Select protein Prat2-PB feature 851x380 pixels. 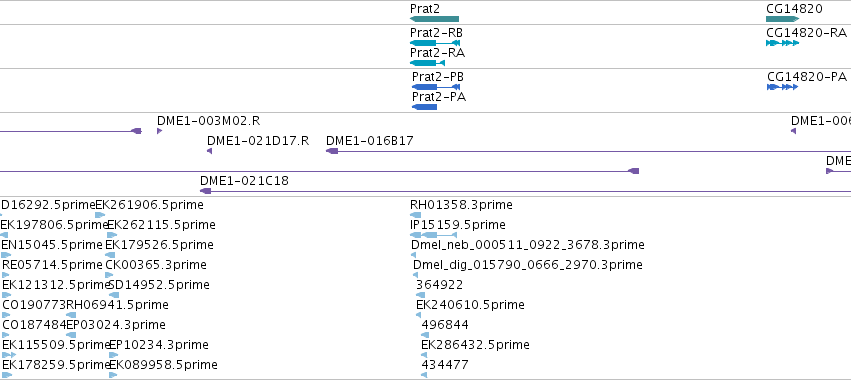click(x=436, y=87)
